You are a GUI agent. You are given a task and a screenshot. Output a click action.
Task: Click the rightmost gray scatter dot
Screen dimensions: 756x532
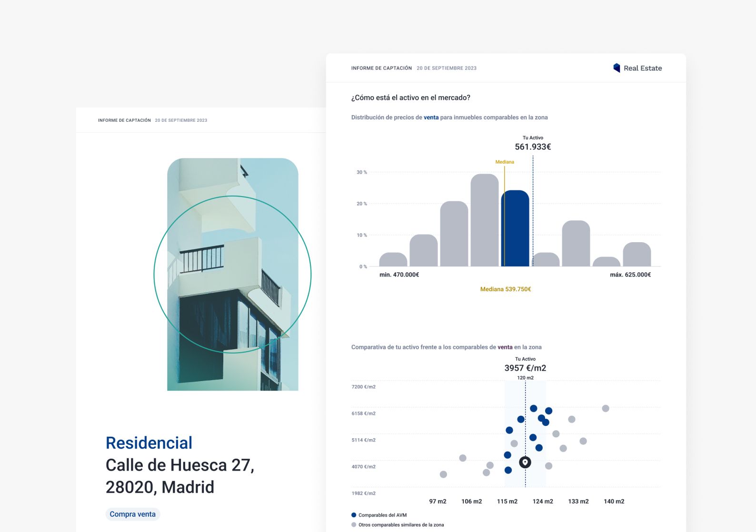click(606, 408)
